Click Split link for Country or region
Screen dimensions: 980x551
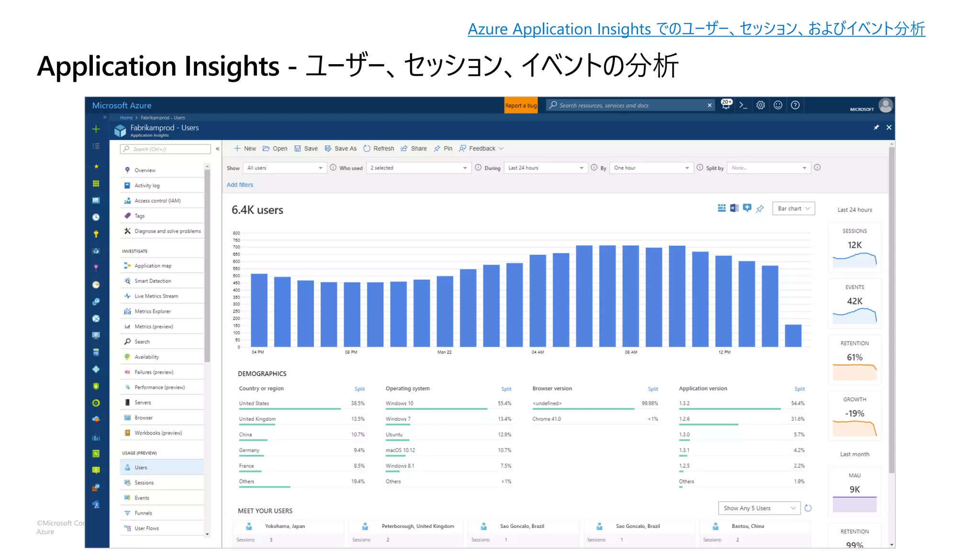pos(359,389)
